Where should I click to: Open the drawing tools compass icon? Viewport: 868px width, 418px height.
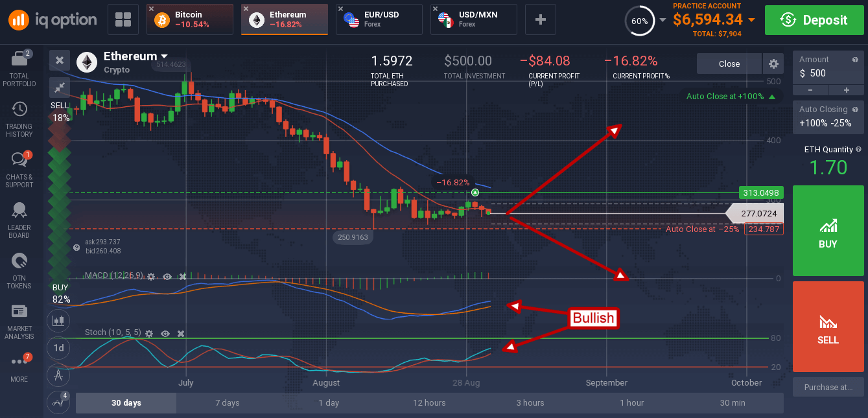[x=59, y=375]
